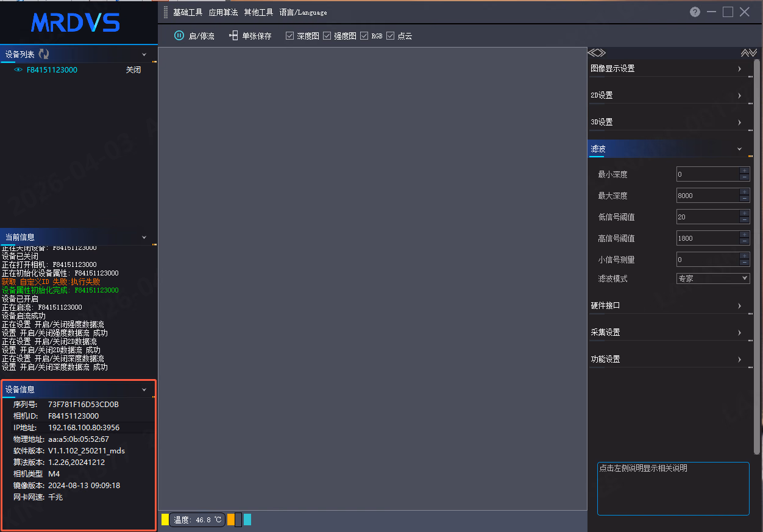Expand the 2D设置 section
763x532 pixels.
tap(669, 96)
